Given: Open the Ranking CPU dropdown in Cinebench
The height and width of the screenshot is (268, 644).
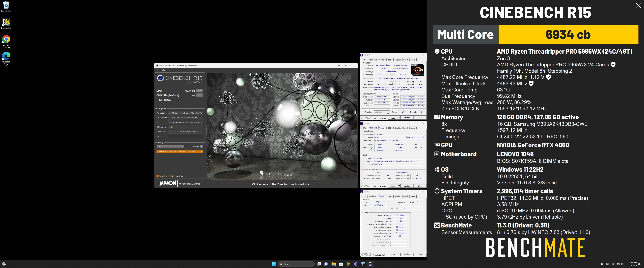Looking at the screenshot, I should (x=170, y=146).
